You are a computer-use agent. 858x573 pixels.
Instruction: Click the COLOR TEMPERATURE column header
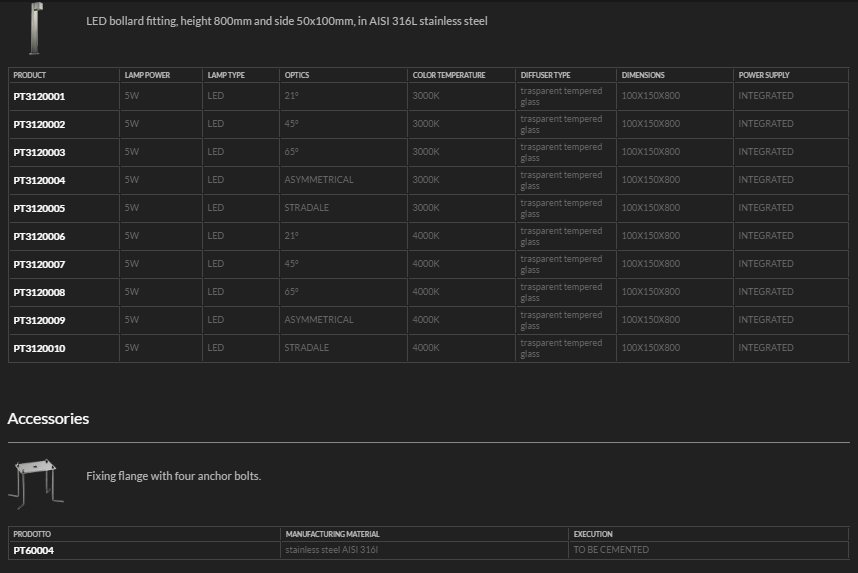[449, 75]
